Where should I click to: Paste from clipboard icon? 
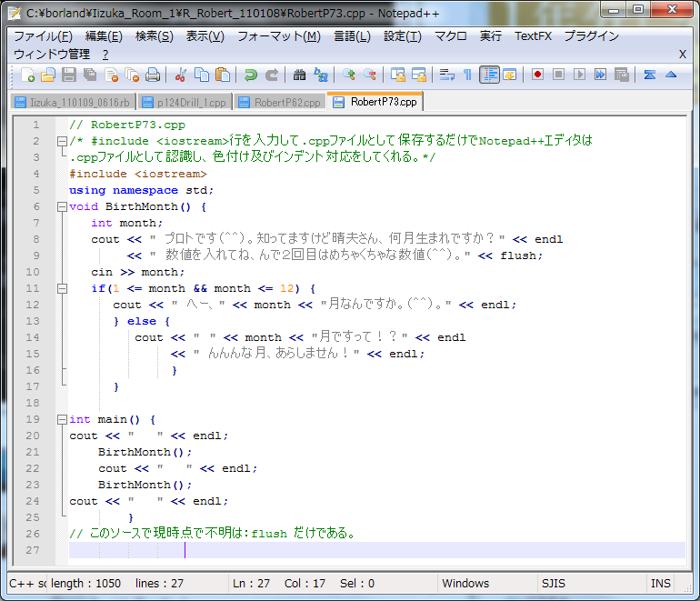click(223, 75)
